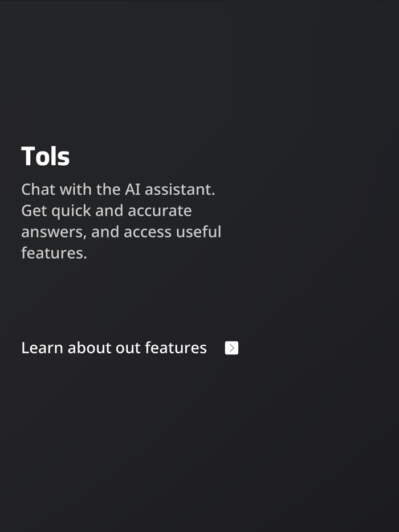Select the app title text 'Tols'
This screenshot has width=399, height=532.
tap(46, 155)
